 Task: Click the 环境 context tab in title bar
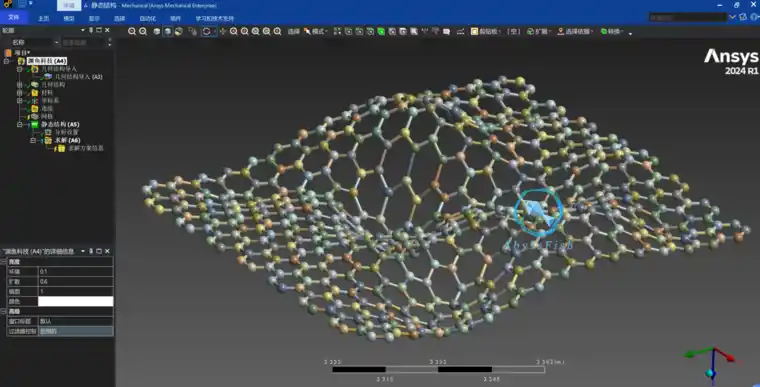pos(69,5)
